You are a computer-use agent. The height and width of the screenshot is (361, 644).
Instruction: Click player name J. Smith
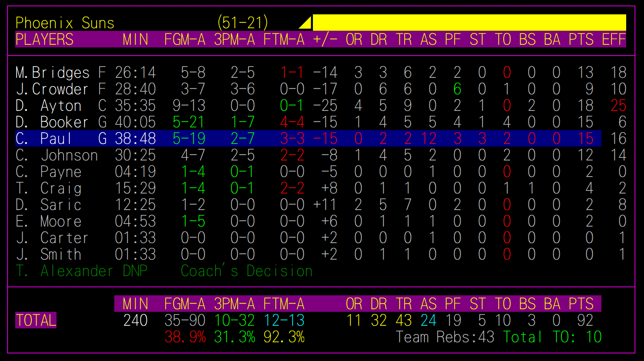click(49, 254)
